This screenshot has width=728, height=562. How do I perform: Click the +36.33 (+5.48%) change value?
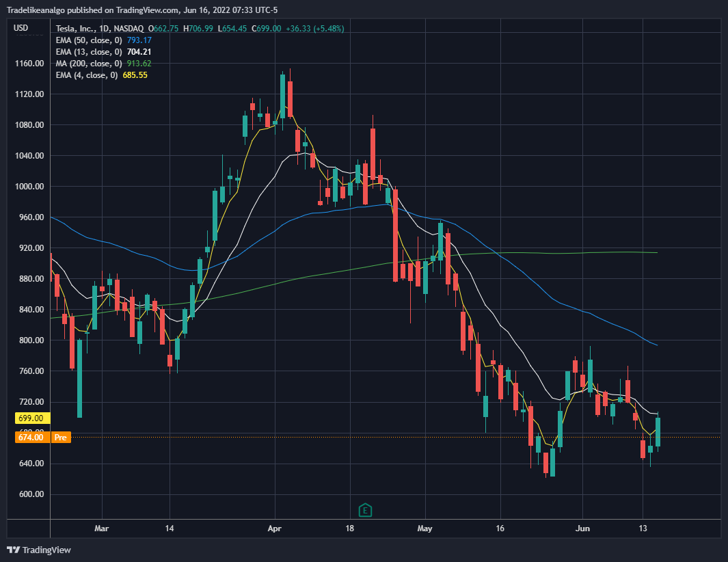(315, 28)
